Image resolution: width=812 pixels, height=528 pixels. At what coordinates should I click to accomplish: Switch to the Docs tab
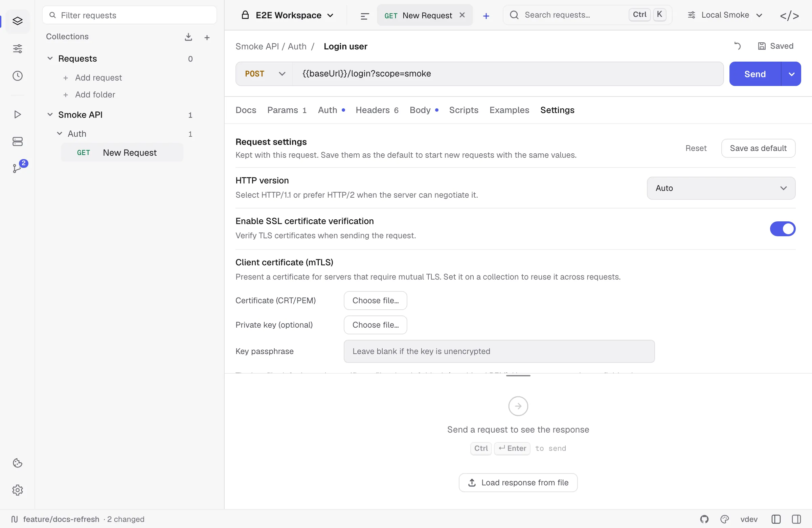246,110
